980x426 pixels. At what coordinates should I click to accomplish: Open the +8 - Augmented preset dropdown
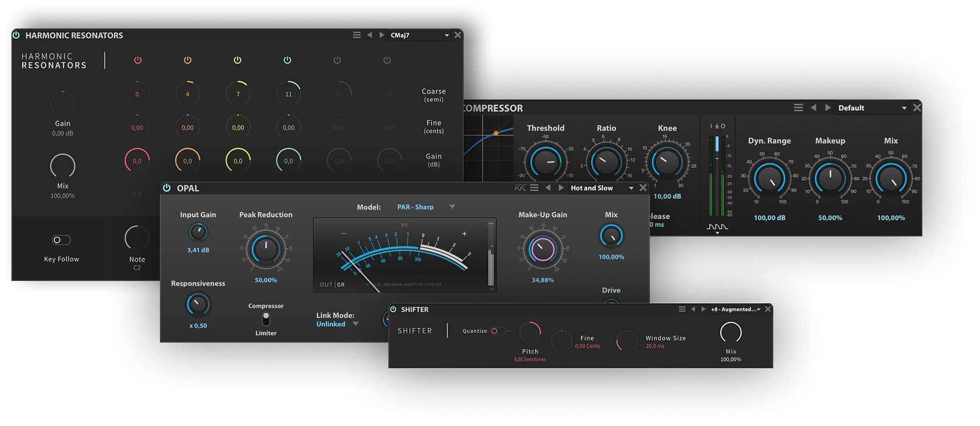[x=736, y=310]
